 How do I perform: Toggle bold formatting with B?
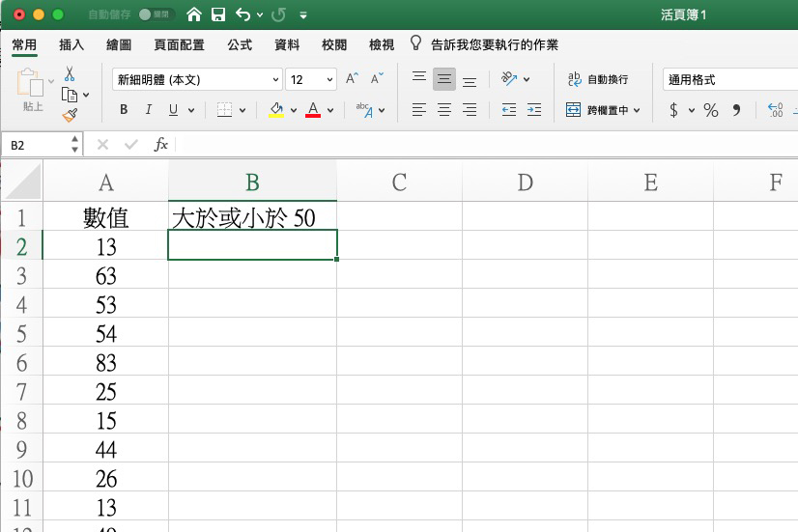pos(124,109)
